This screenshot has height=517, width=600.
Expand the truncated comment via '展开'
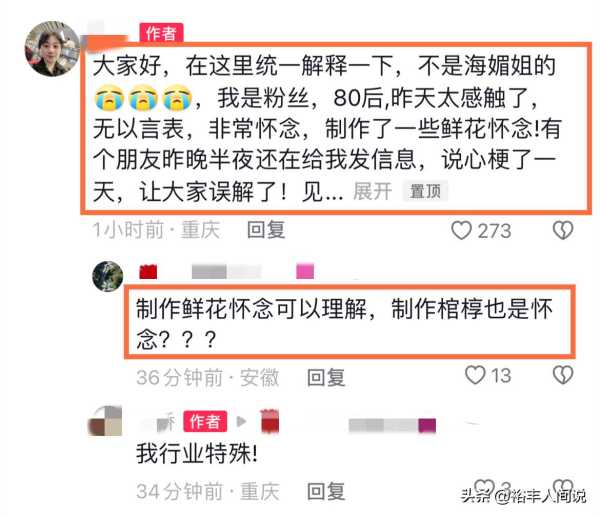tap(372, 191)
